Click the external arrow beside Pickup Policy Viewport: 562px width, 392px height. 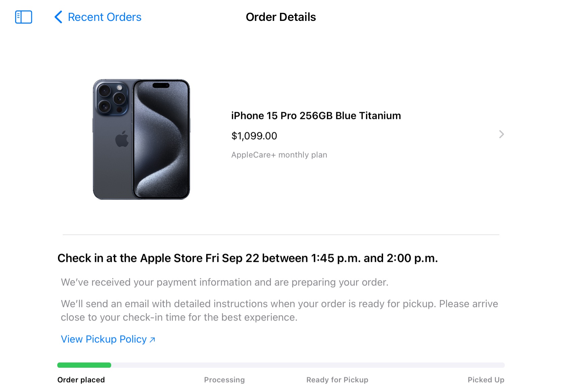152,340
